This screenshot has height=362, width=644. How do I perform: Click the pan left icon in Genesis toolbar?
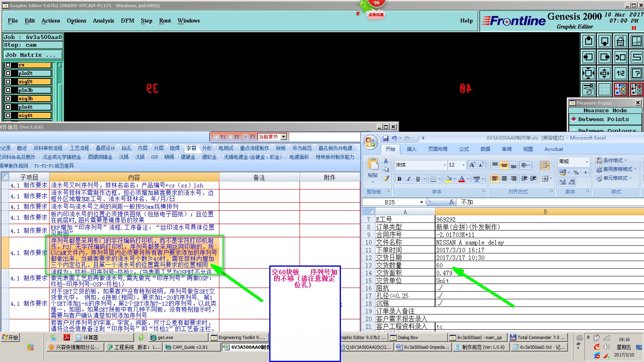tap(588, 57)
